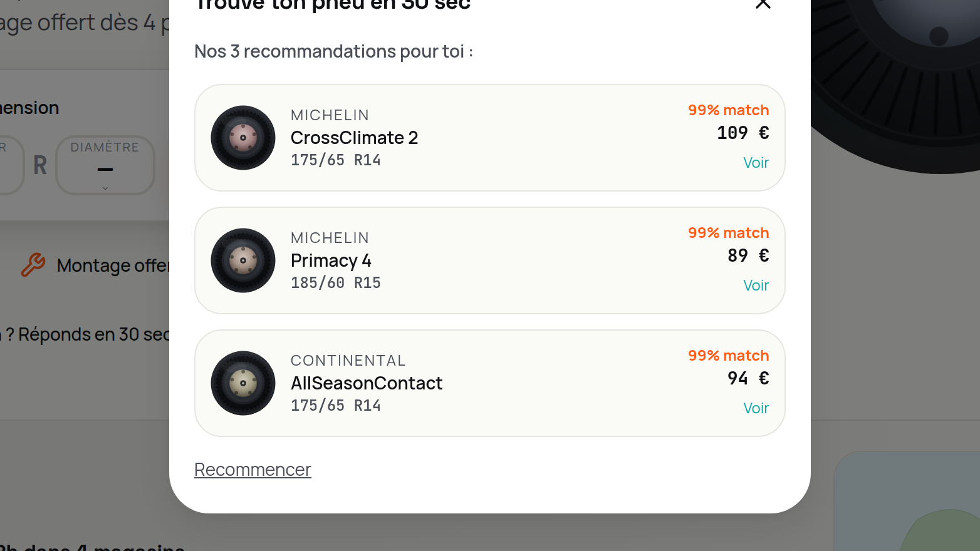
Task: Click the 89 € price label
Action: (748, 255)
